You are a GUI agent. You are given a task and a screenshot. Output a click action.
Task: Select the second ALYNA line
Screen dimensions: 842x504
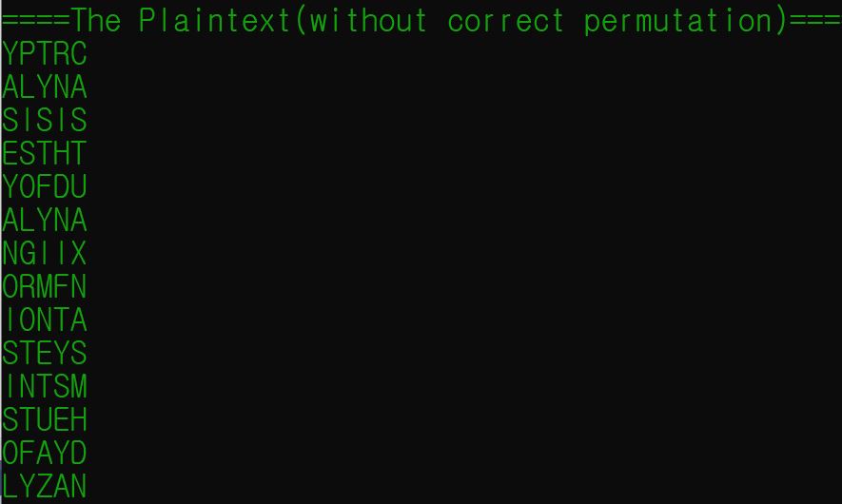tap(45, 220)
